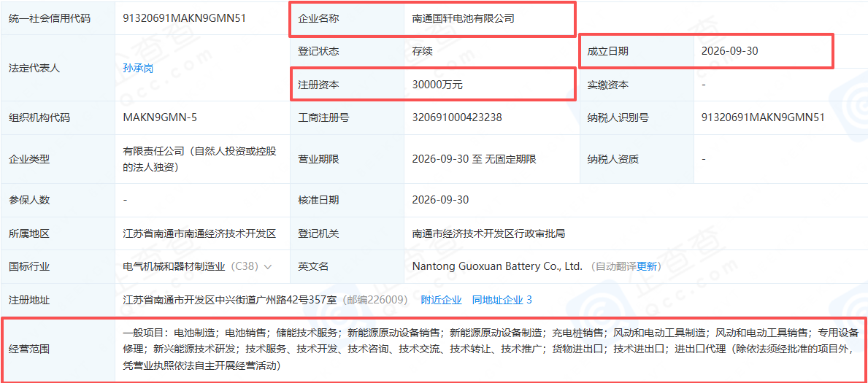The image size is (868, 383).
Task: Click the 成立日期 label cell
Action: [637, 52]
